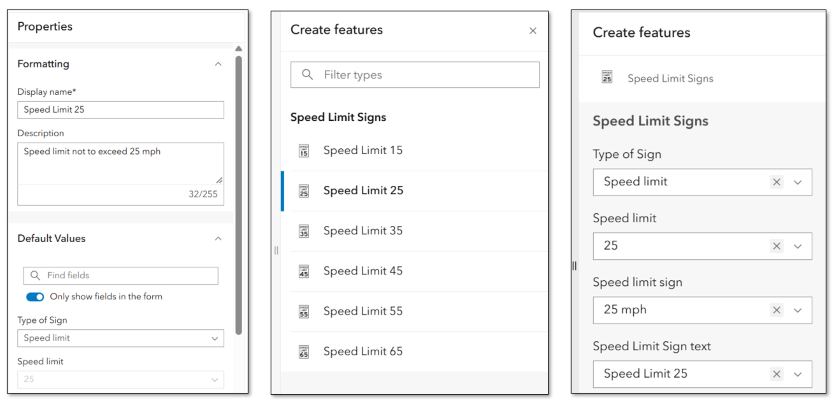The width and height of the screenshot is (836, 400).
Task: Click the Speed Limit 45 sign icon
Action: pos(304,271)
